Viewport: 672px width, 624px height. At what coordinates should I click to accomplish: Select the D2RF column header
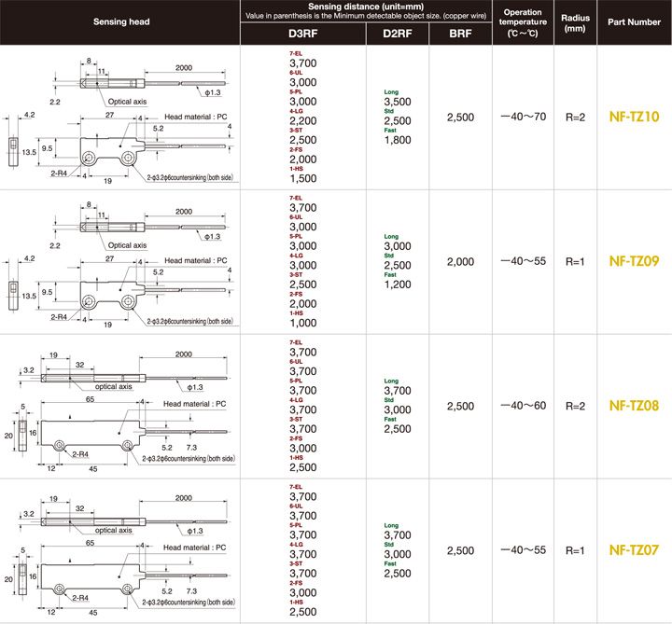pyautogui.click(x=398, y=35)
